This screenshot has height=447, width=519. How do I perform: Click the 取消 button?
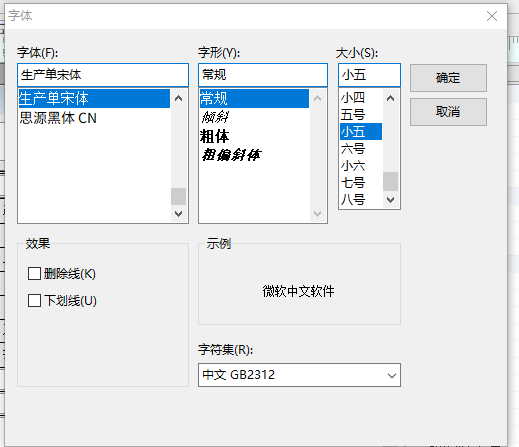448,112
